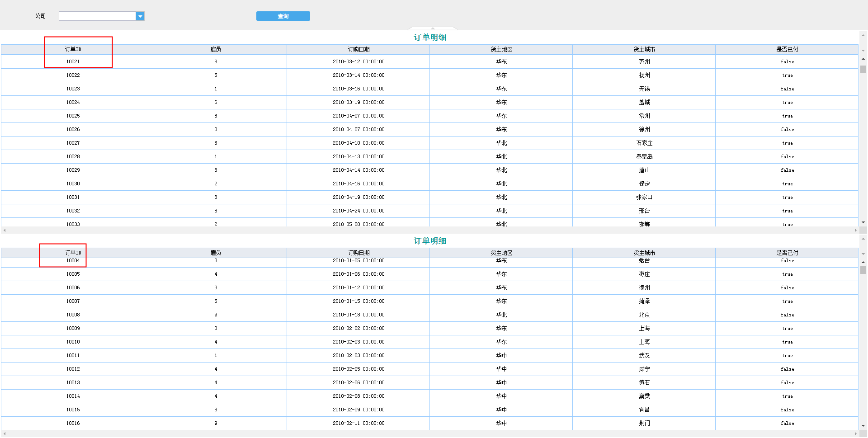This screenshot has width=868, height=438.
Task: Select city cell 武汉
Action: pyautogui.click(x=644, y=355)
